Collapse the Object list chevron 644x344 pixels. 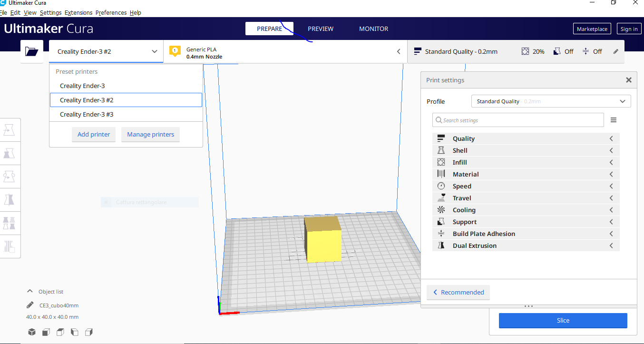30,291
